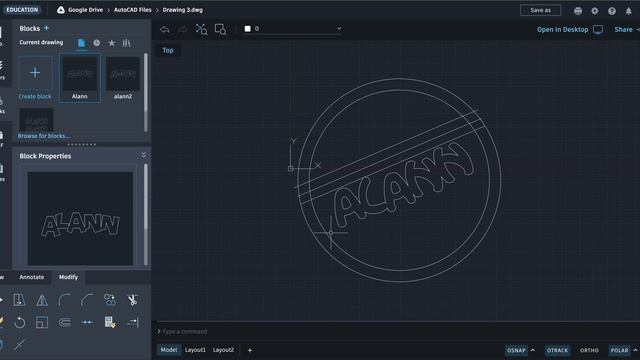Select the Mirror tool icon
640x360 pixels.
(42, 300)
